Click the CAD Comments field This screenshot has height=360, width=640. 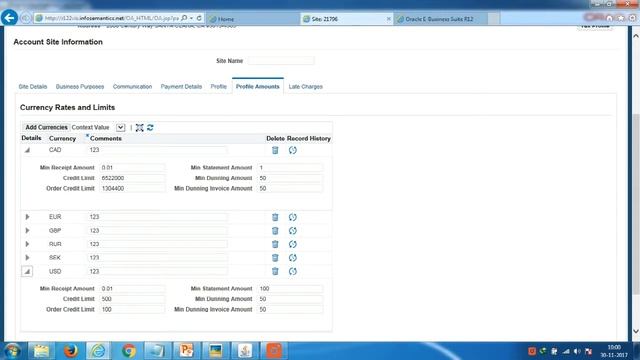coord(158,150)
